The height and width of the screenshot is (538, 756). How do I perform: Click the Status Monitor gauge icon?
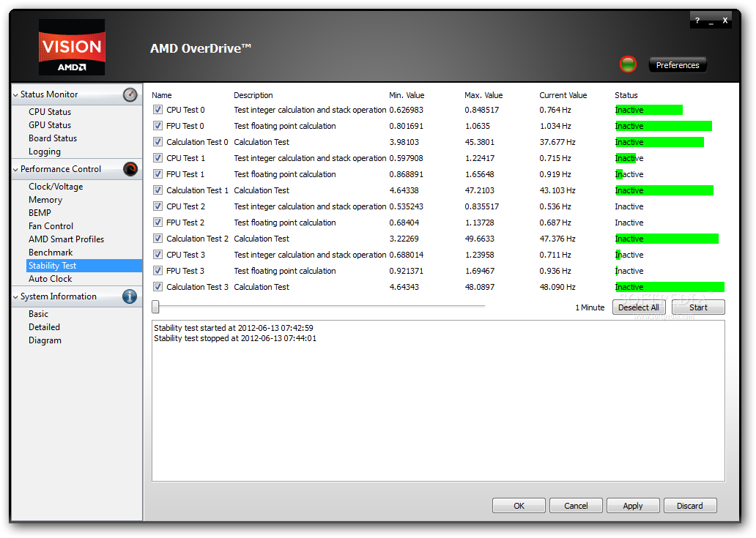tap(130, 95)
